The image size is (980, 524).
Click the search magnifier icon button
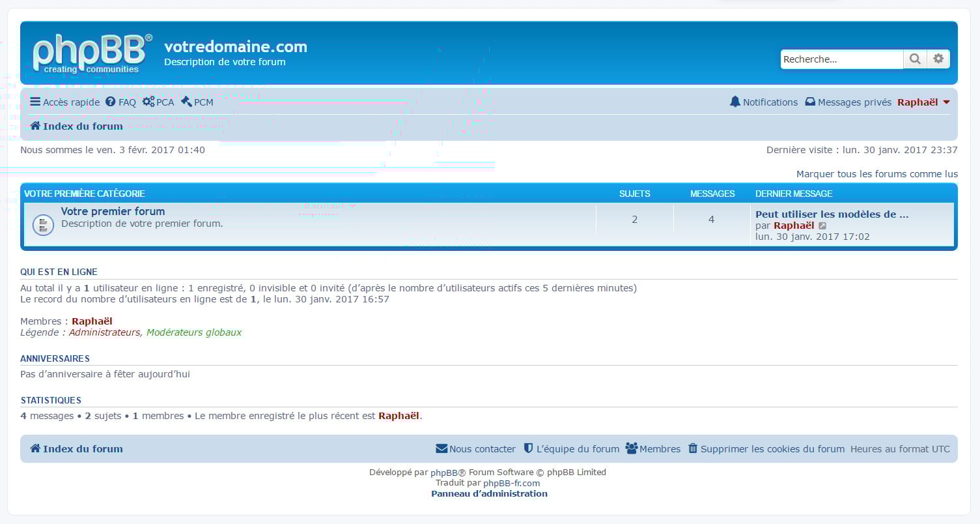[915, 59]
